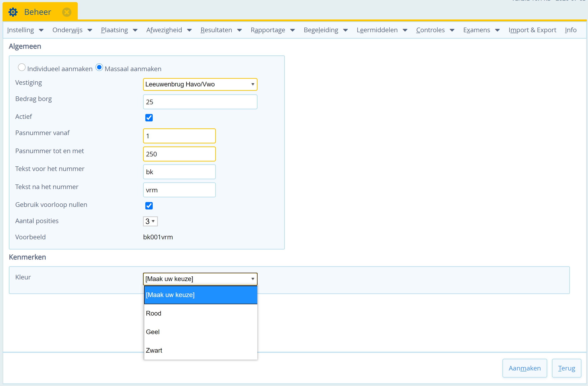Click the Beheer gear icon
The height and width of the screenshot is (386, 588).
pos(13,12)
